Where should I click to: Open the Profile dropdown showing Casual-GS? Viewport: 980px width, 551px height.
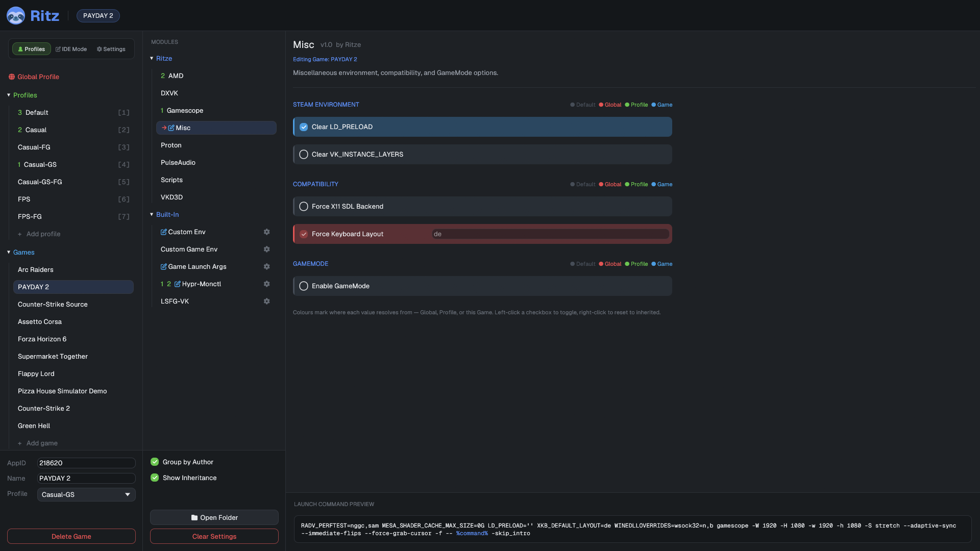click(86, 494)
